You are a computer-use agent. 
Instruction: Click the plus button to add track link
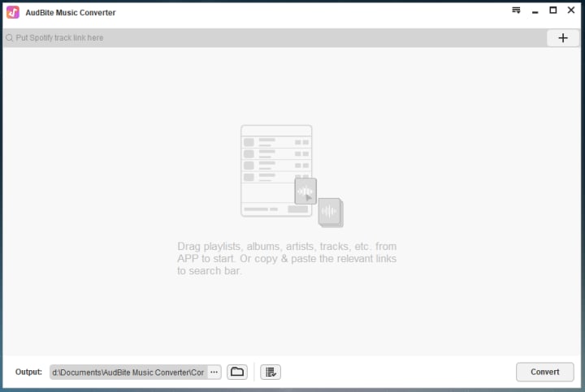click(563, 38)
